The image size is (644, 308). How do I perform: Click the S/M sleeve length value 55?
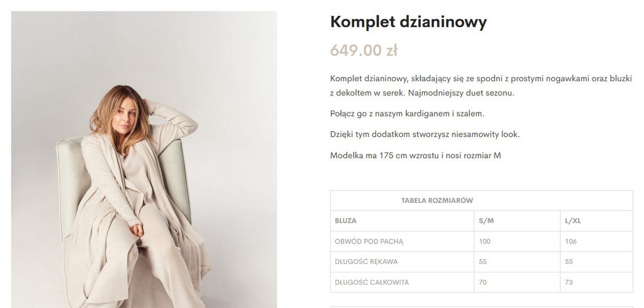483,262
